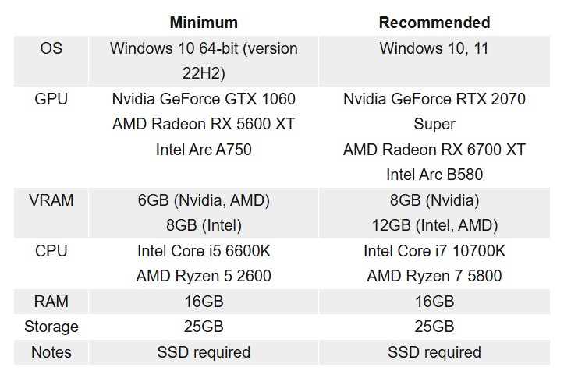571x392 pixels.
Task: Select the OS row label
Action: pyautogui.click(x=51, y=48)
